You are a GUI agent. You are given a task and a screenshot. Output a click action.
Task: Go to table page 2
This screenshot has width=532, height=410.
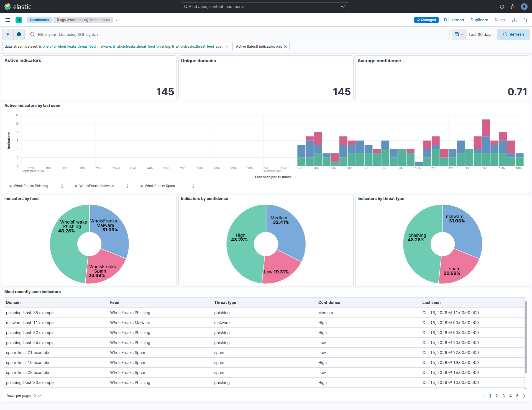click(x=497, y=396)
